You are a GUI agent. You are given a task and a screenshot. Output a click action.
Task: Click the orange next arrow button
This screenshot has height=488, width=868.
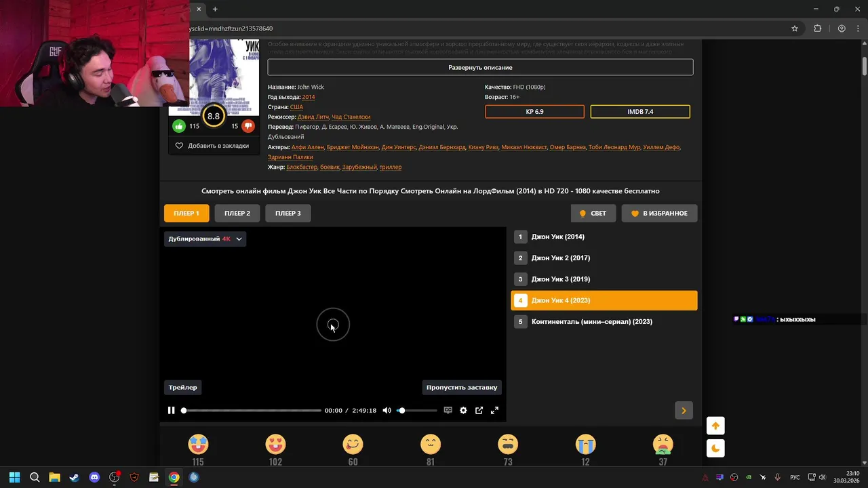[684, 410]
